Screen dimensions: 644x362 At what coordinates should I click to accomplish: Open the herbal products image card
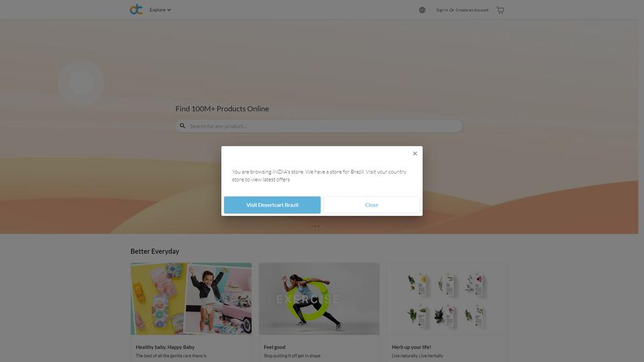[447, 299]
